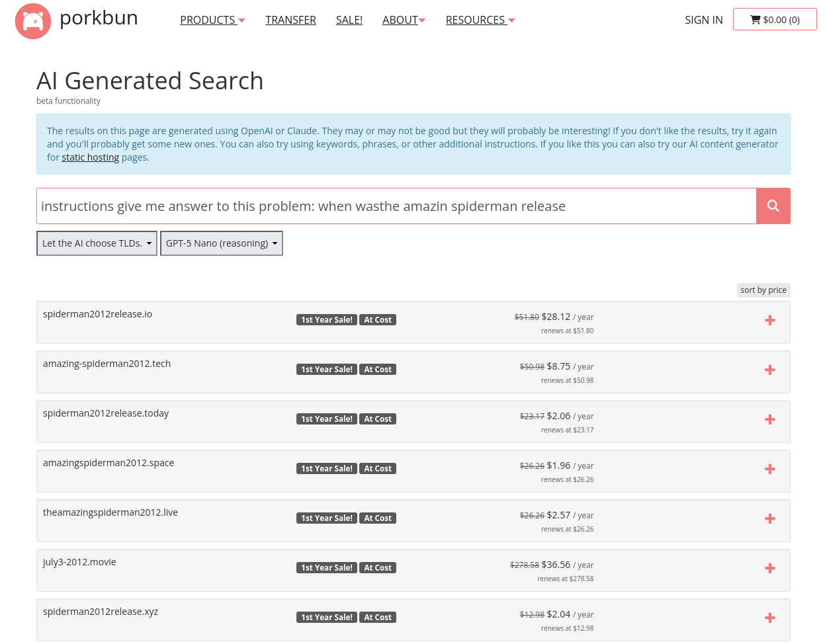The width and height of the screenshot is (825, 644).
Task: Click At Cost badge for spiderman2012release.today
Action: pyautogui.click(x=378, y=419)
